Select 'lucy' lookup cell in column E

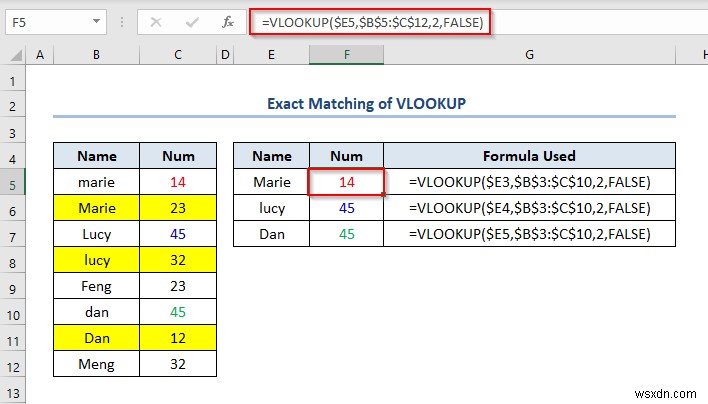pyautogui.click(x=271, y=208)
